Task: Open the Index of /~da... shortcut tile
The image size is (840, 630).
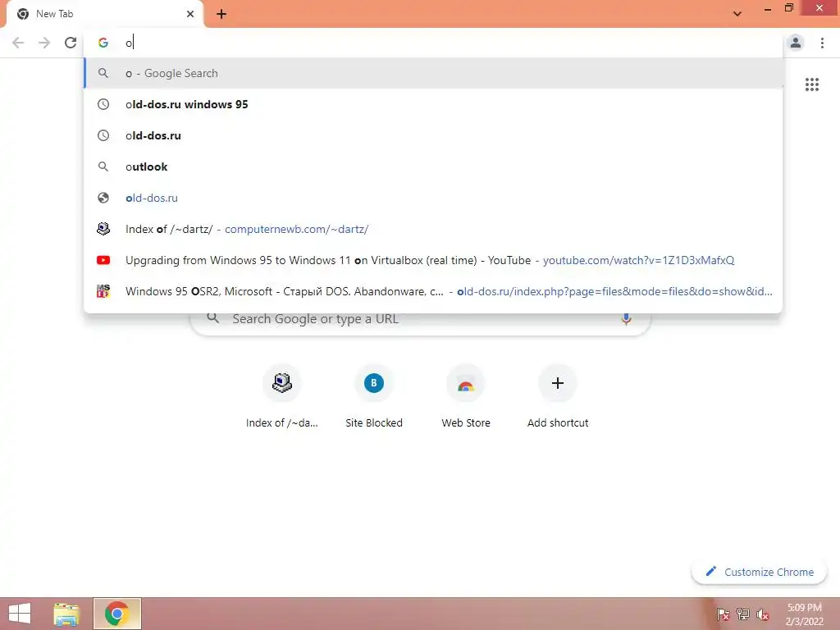Action: coord(282,397)
